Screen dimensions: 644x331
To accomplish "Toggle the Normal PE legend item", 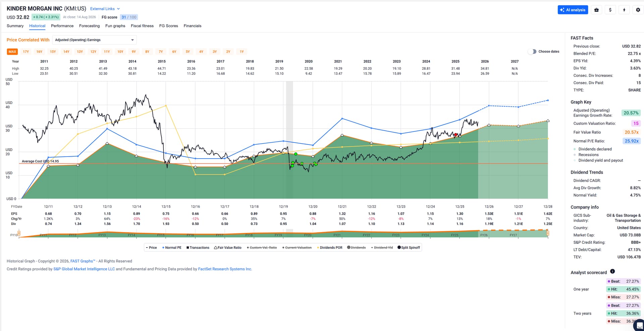I will click(x=172, y=247).
